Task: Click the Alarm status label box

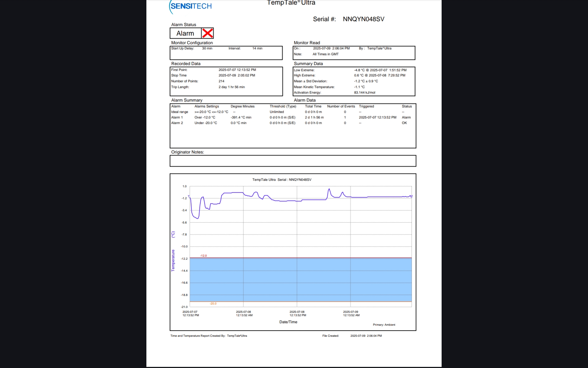Action: click(185, 33)
